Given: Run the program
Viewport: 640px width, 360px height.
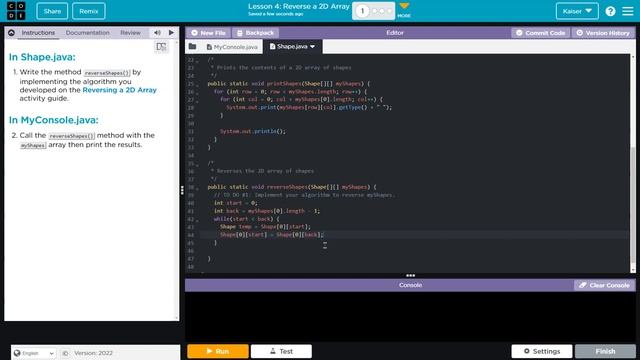Looking at the screenshot, I should click(218, 351).
